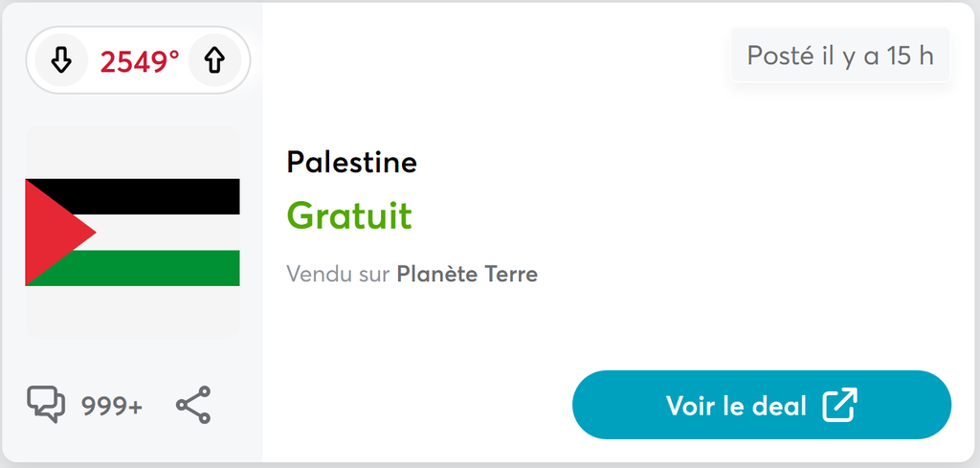Click the "15 h" time in the badge
The width and height of the screenshot is (980, 468).
[x=909, y=56]
